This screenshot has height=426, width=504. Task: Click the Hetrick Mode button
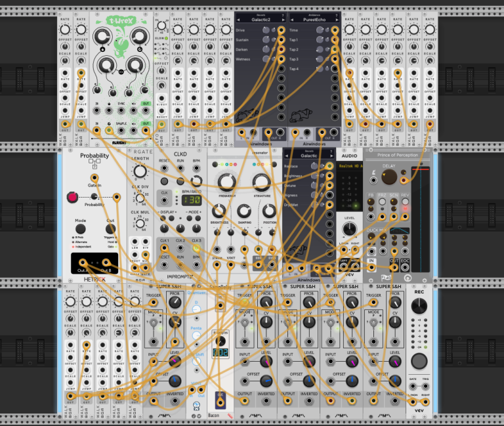(x=80, y=229)
